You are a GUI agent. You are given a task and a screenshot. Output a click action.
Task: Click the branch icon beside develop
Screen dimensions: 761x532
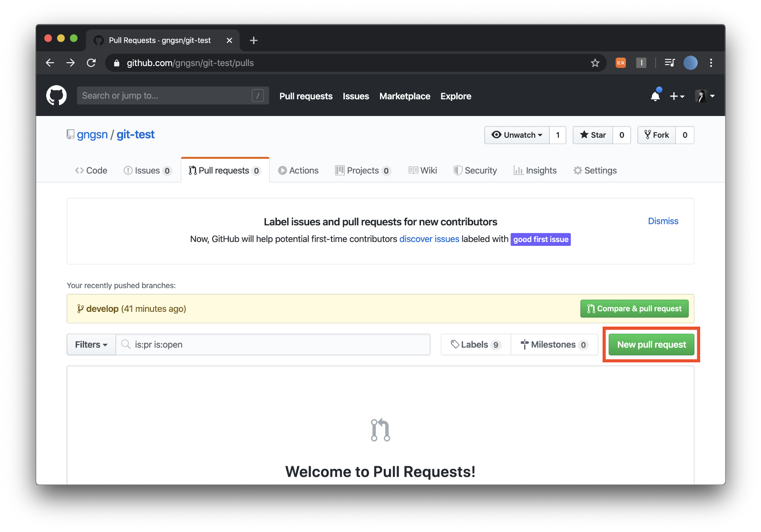click(x=80, y=309)
